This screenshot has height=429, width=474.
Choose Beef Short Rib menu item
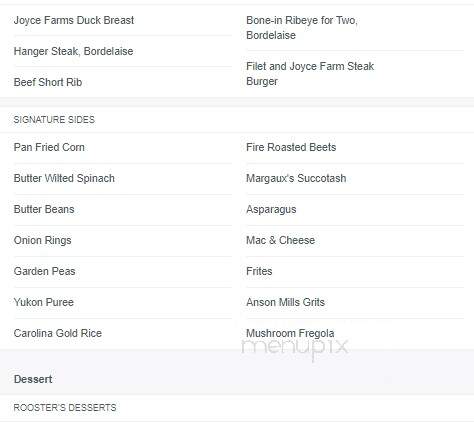click(x=48, y=82)
